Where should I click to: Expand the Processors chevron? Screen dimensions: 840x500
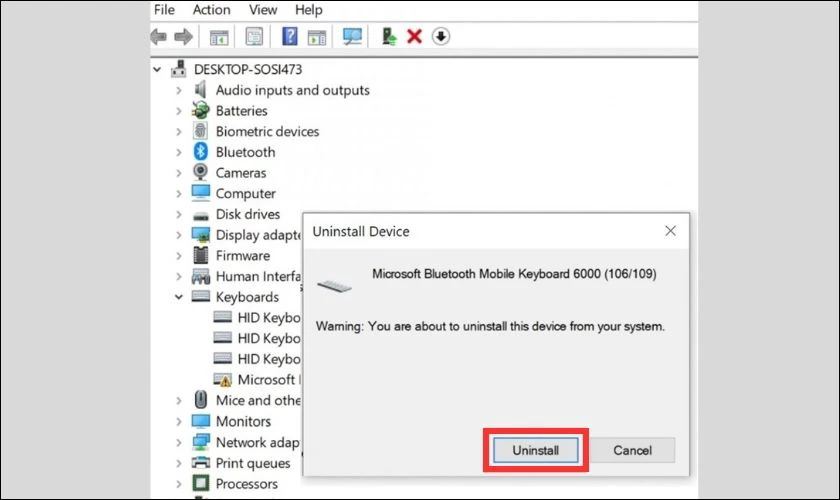pyautogui.click(x=178, y=483)
